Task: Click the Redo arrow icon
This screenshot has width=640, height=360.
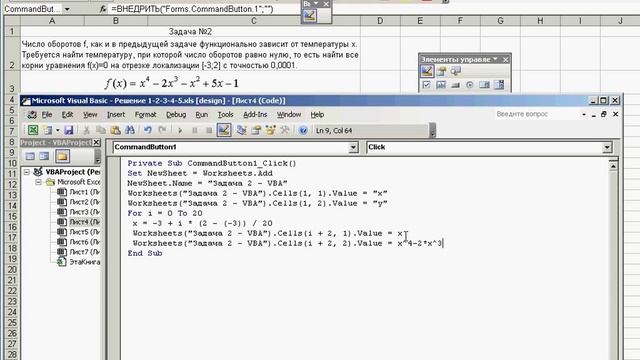Action: (x=162, y=130)
